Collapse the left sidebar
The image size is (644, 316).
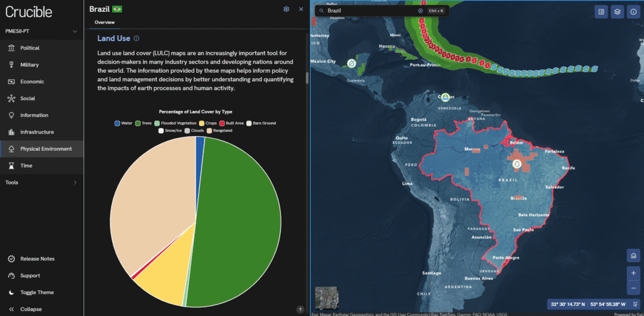point(30,309)
